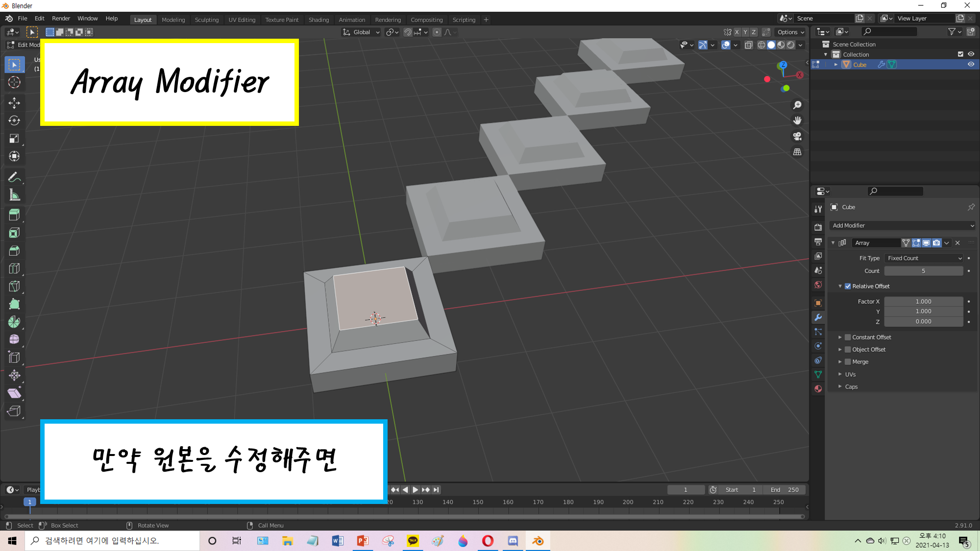Open the Fit Type Fixed Count dropdown

click(x=924, y=258)
